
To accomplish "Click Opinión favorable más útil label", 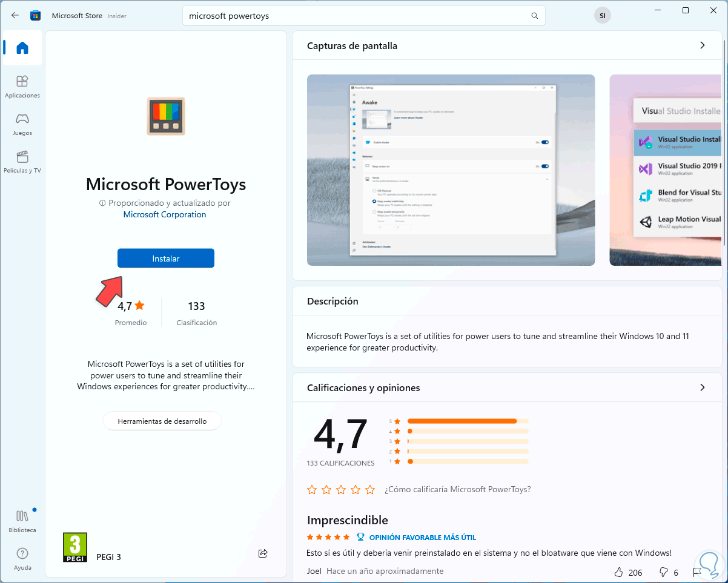I will [x=422, y=538].
